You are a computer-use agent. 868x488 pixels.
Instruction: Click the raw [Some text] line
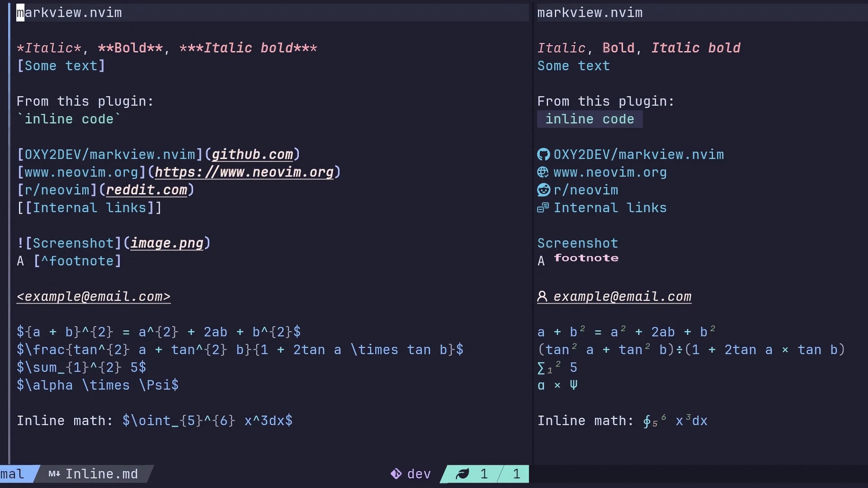(x=61, y=66)
